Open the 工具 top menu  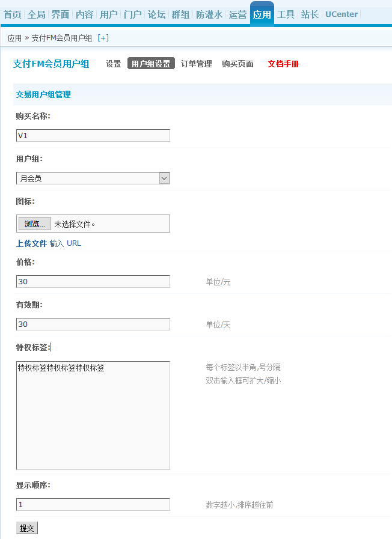tap(286, 14)
